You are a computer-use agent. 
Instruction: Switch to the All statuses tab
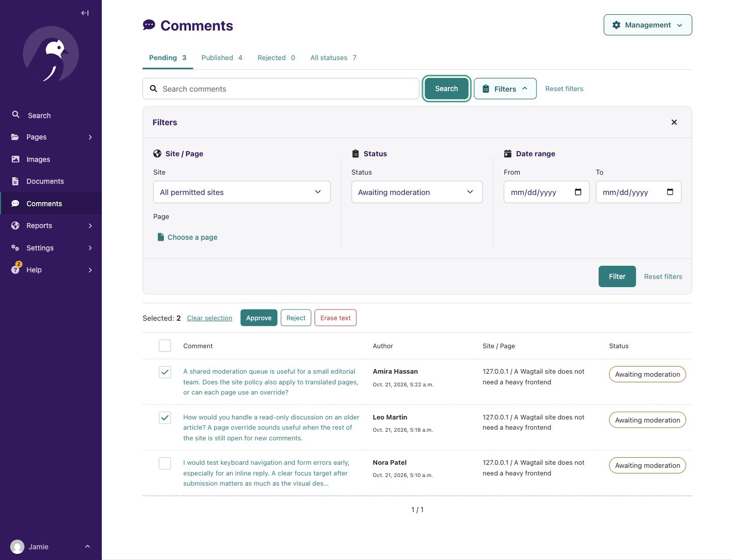333,58
